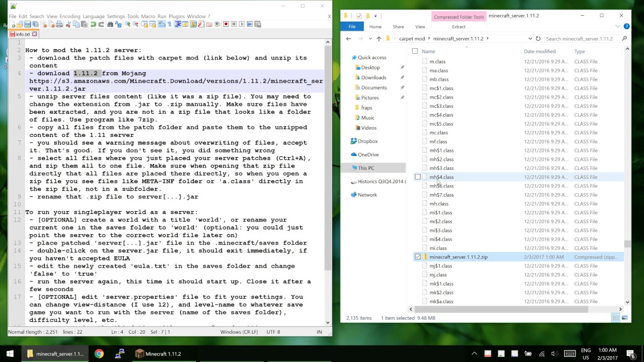Viewport: 644px width, 362px height.
Task: Open Google Chrome from the taskbar
Action: click(x=99, y=353)
